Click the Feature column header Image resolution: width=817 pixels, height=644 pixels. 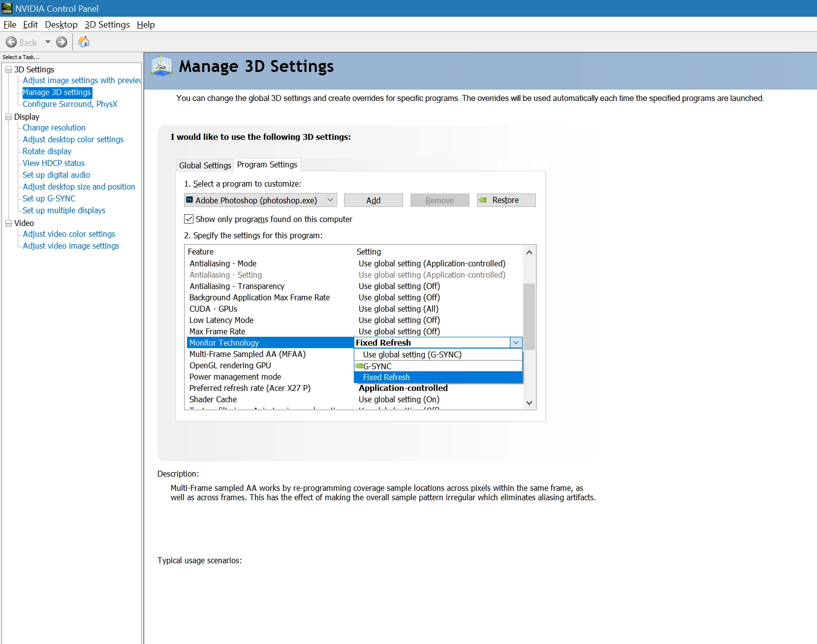[x=269, y=252]
